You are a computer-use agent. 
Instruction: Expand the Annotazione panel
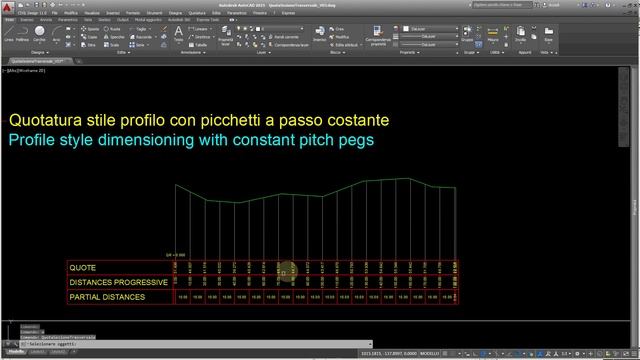coord(193,53)
